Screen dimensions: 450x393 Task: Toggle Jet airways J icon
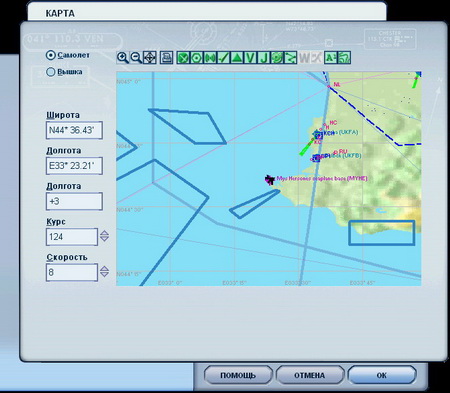[x=264, y=58]
